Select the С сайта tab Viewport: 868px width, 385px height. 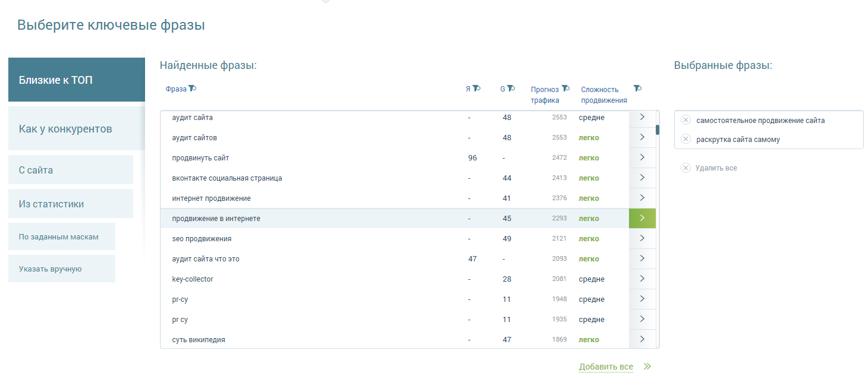click(x=71, y=170)
